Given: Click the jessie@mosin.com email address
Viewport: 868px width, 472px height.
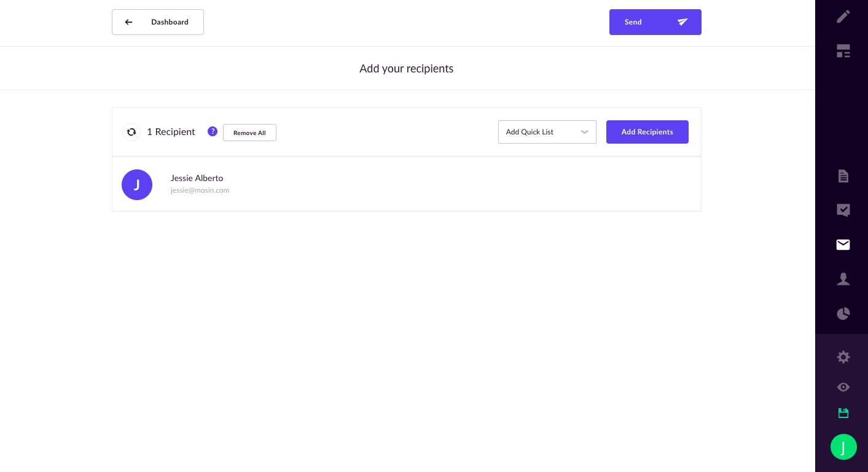Looking at the screenshot, I should (200, 190).
